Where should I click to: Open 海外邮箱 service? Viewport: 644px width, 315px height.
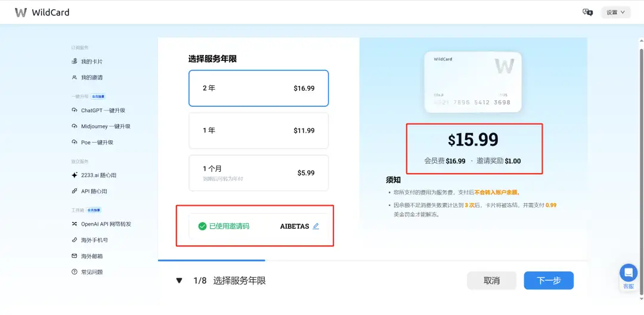coord(92,256)
